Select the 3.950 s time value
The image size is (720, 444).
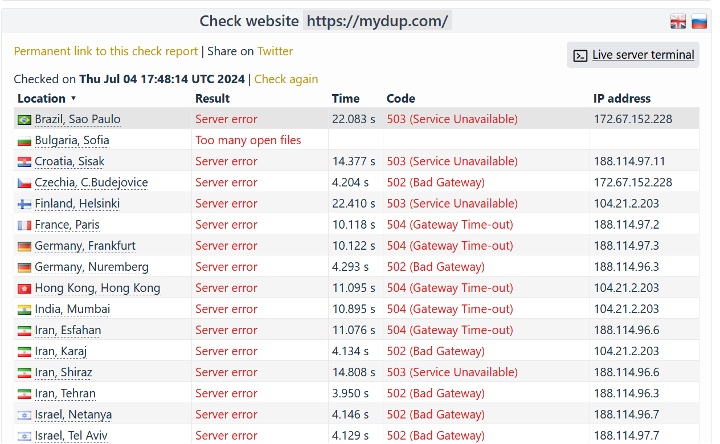[350, 393]
